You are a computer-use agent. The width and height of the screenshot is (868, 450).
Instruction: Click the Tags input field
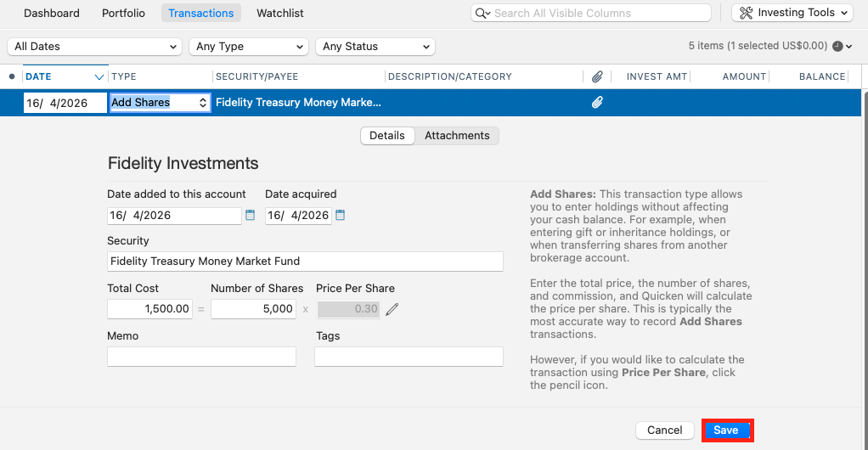[x=409, y=357]
